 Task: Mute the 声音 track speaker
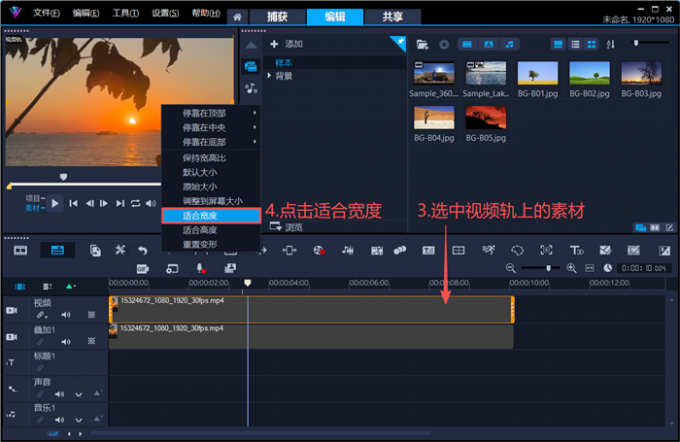click(x=59, y=394)
